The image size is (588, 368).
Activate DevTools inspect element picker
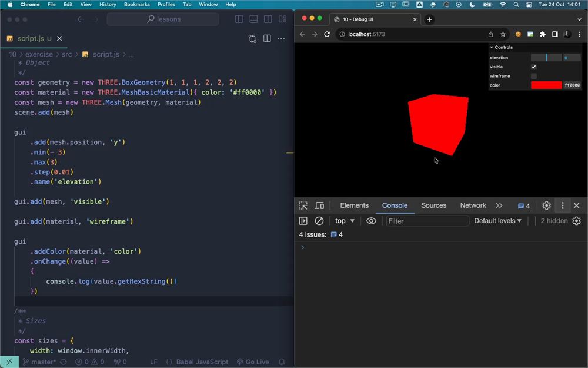click(x=303, y=205)
